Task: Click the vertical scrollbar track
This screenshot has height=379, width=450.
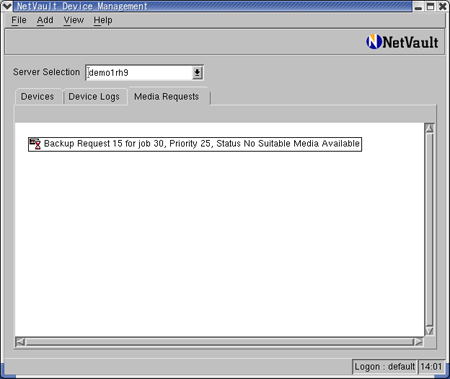Action: click(x=429, y=230)
